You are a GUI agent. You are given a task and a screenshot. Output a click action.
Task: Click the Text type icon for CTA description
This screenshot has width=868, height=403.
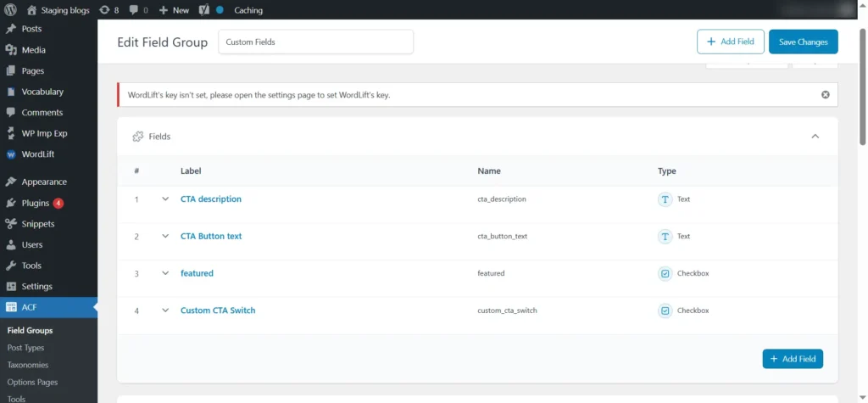pyautogui.click(x=665, y=199)
